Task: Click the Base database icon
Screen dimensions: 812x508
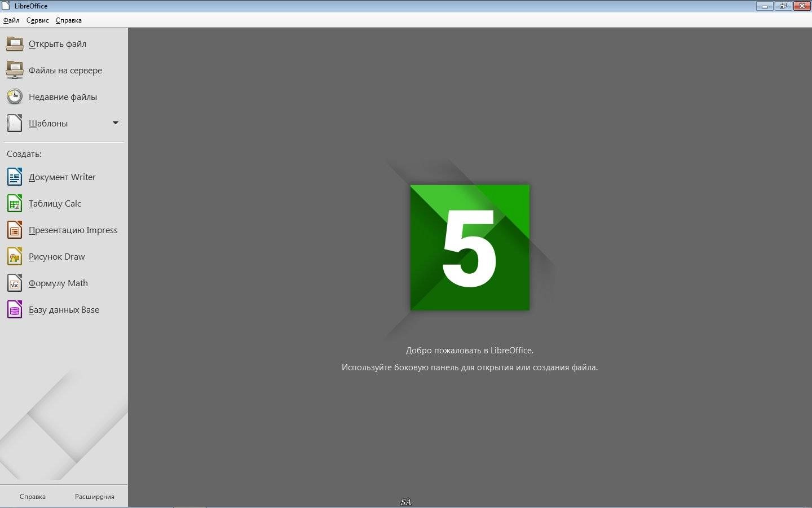Action: pos(15,309)
